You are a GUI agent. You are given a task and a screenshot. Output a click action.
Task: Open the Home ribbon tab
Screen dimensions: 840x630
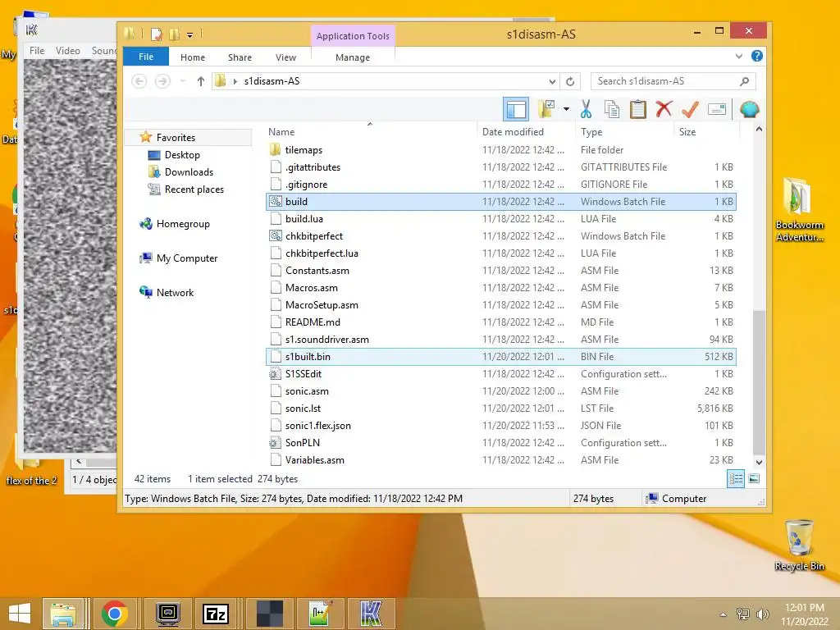click(192, 57)
